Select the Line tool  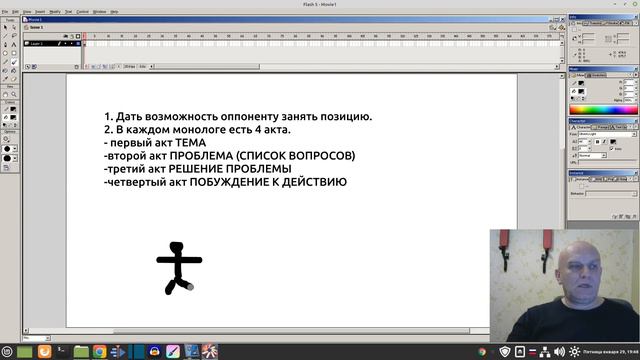point(5,36)
